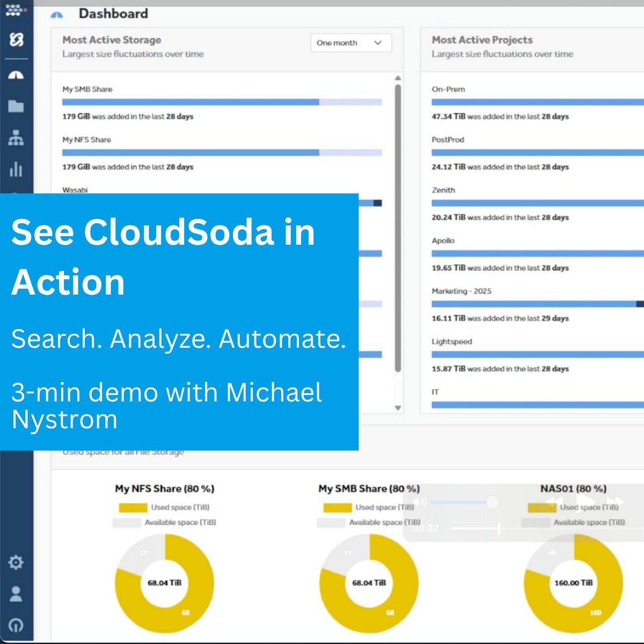This screenshot has height=644, width=644.
Task: Open the app grid logo at sidebar top
Action: pos(16,11)
